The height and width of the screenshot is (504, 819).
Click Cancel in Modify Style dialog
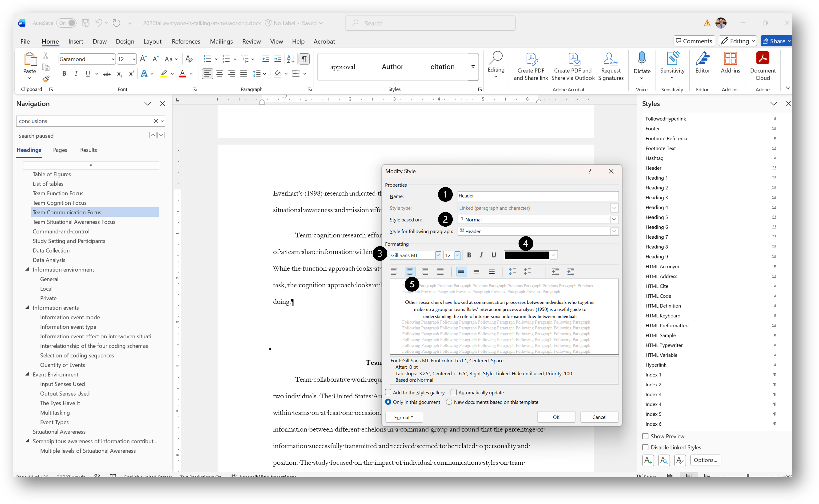coord(599,417)
